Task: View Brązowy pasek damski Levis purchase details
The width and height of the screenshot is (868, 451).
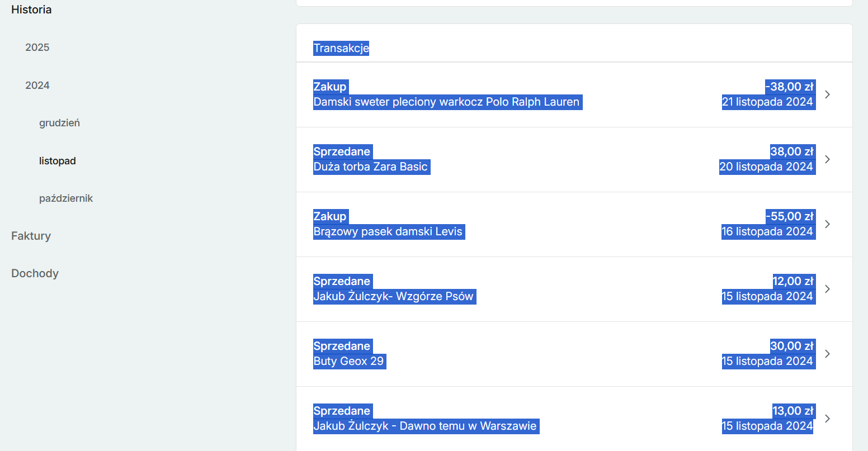Action: point(388,232)
